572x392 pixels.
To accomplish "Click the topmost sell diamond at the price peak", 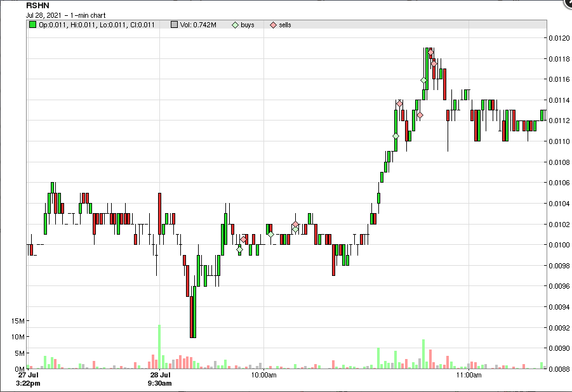I will tap(430, 53).
